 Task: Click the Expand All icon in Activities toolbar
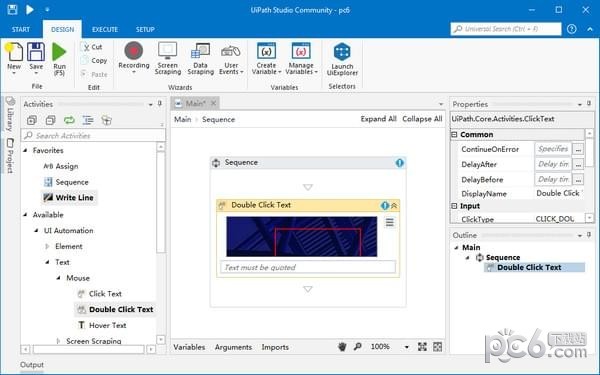pyautogui.click(x=32, y=121)
